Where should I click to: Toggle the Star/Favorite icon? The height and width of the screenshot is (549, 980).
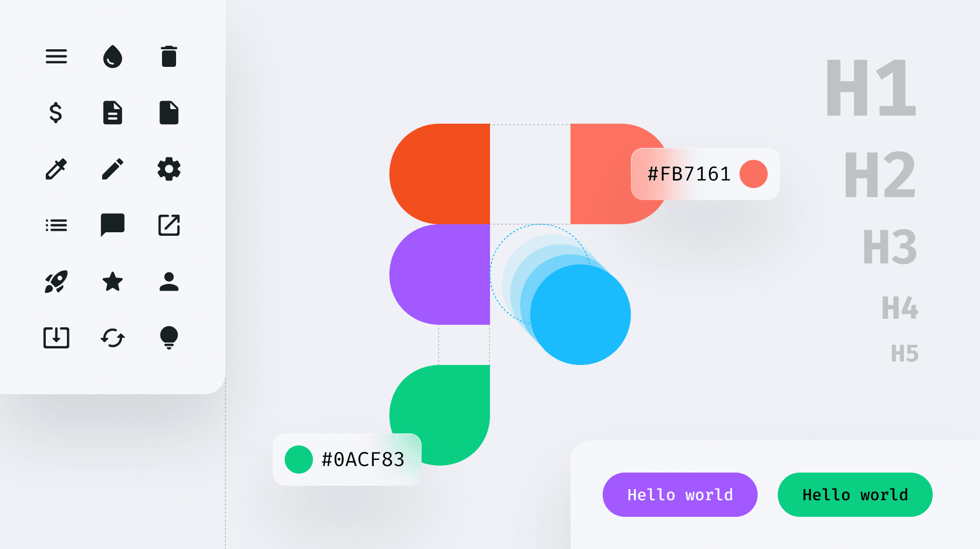click(111, 281)
